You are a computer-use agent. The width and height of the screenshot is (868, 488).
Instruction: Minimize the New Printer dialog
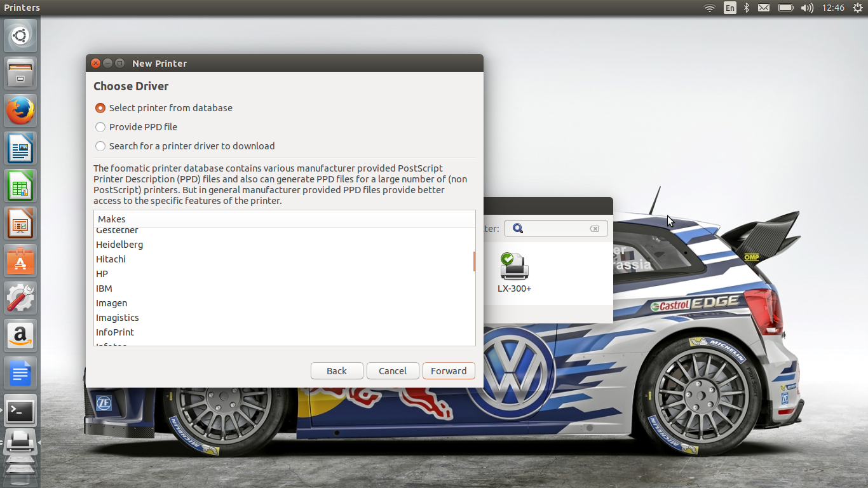(x=107, y=64)
